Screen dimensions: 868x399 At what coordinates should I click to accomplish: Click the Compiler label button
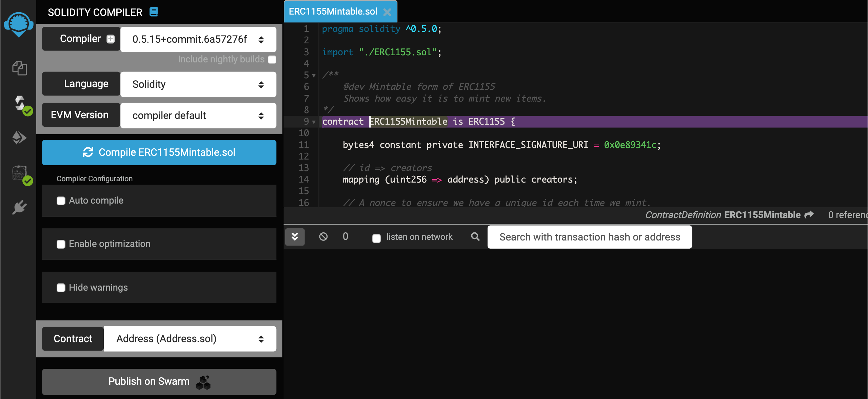pyautogui.click(x=81, y=39)
